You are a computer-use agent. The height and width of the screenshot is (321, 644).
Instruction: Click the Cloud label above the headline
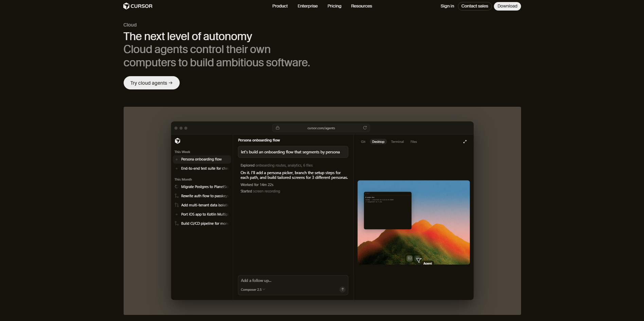[130, 25]
